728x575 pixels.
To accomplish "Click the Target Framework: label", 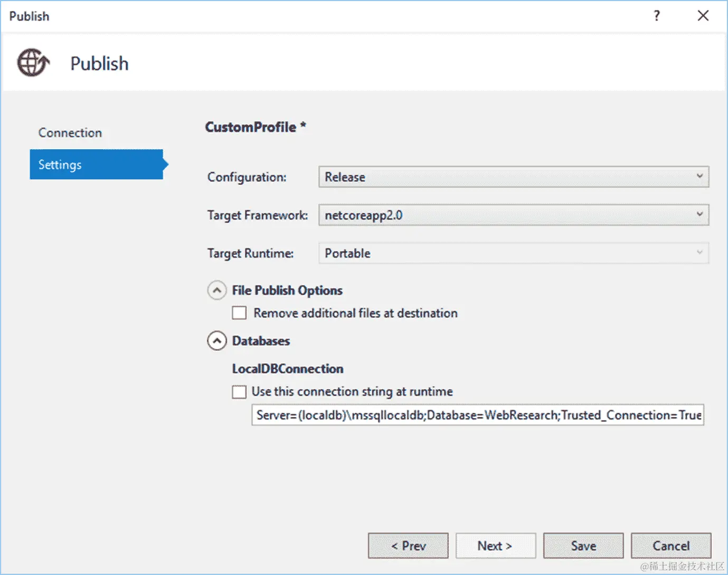I will (258, 215).
